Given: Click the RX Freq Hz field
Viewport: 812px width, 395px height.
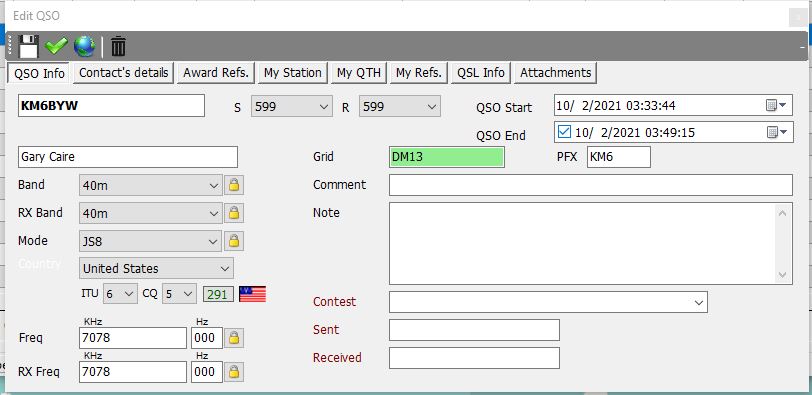Looking at the screenshot, I should click(207, 372).
